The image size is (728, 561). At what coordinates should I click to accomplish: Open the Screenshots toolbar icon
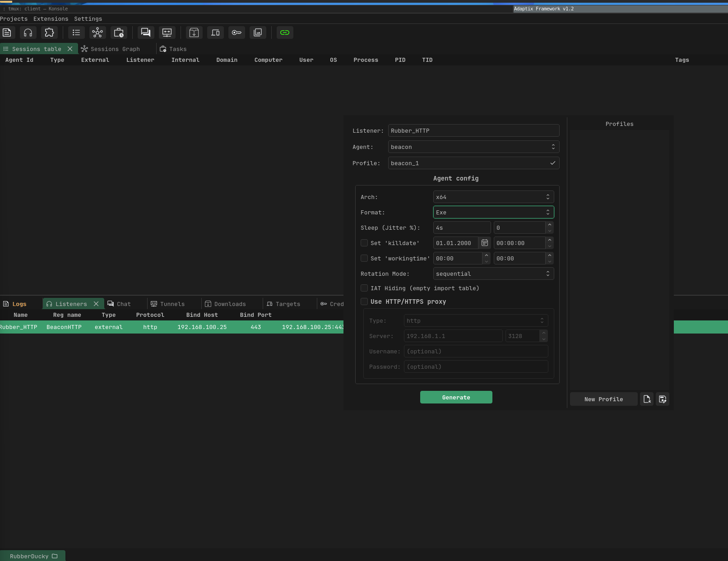(x=258, y=32)
